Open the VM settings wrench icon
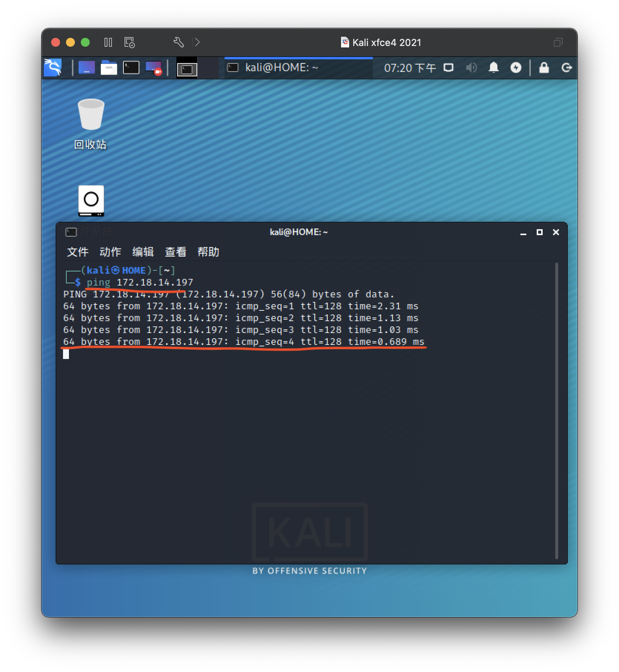Screen dimensions: 619x672 178,42
